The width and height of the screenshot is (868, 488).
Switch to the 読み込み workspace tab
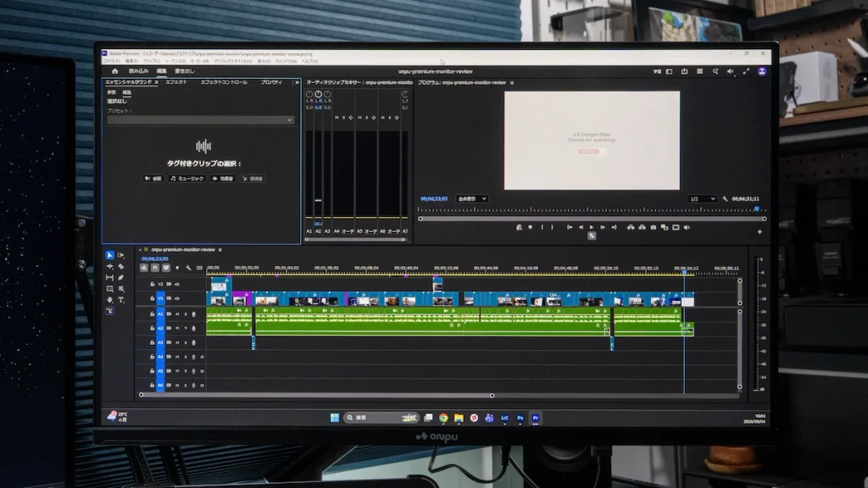click(138, 71)
